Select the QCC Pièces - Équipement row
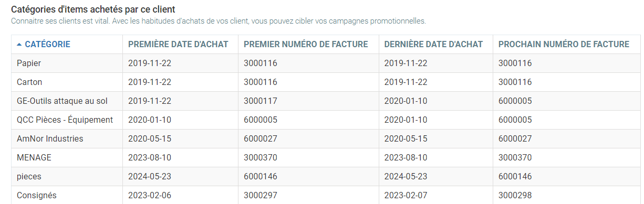 324,120
